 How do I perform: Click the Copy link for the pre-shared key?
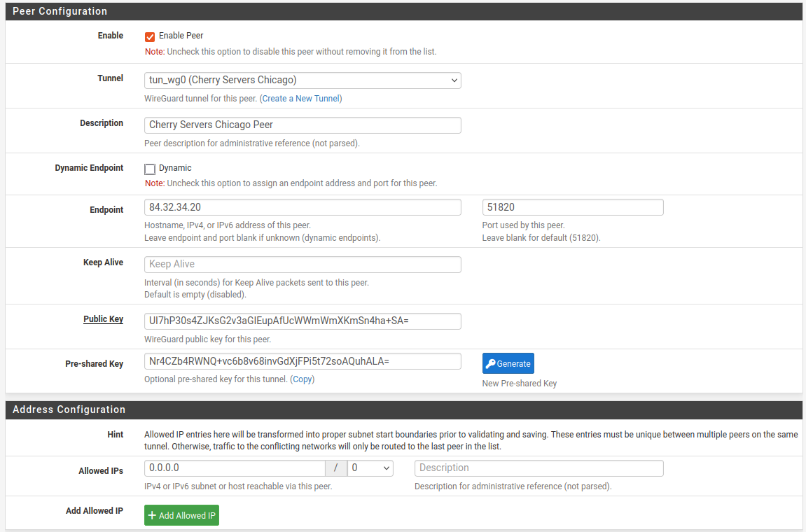click(x=303, y=379)
